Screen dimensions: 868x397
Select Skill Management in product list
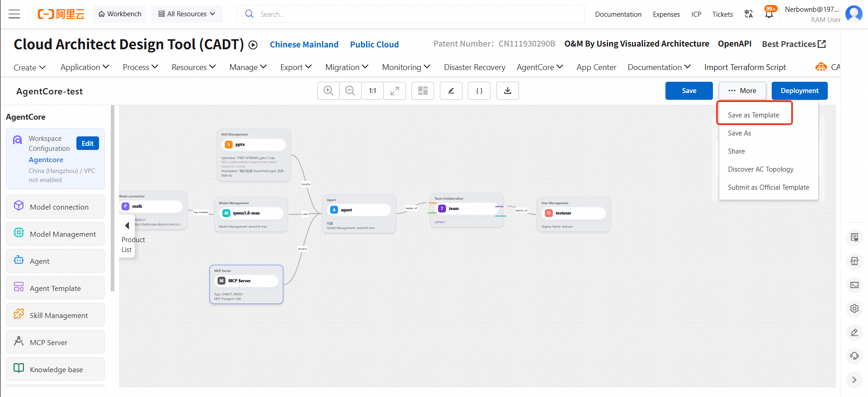pyautogui.click(x=55, y=315)
